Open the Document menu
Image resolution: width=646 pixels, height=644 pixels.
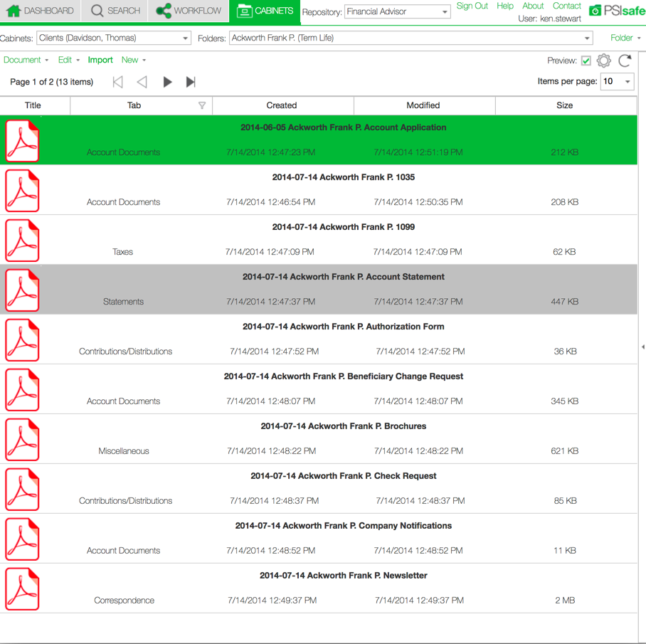(21, 60)
